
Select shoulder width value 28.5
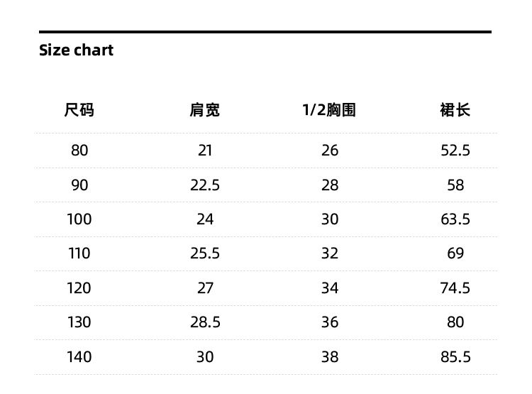(205, 322)
